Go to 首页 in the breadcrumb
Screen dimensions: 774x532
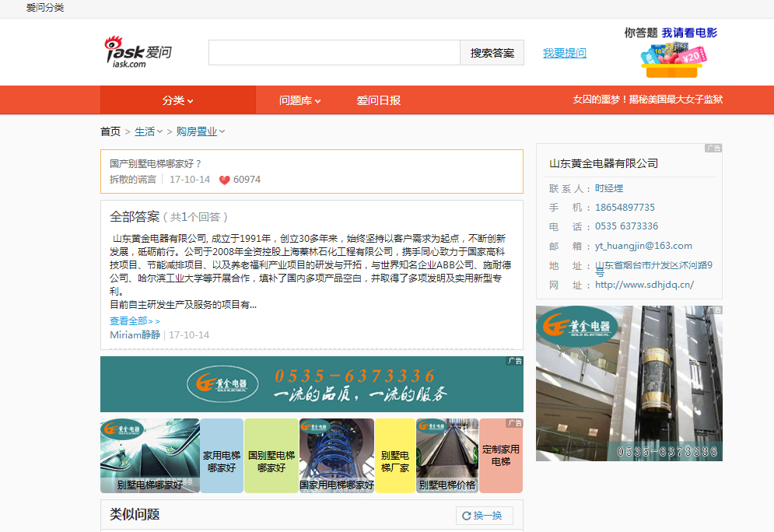pos(110,131)
